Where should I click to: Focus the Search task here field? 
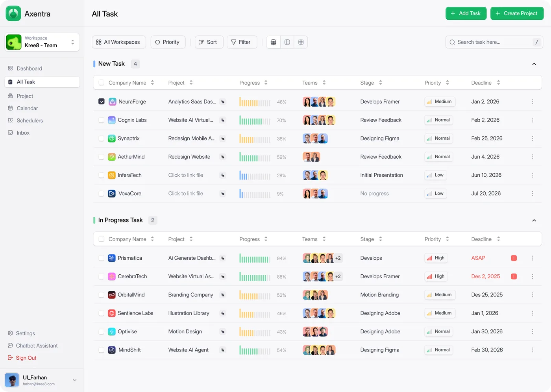[494, 42]
